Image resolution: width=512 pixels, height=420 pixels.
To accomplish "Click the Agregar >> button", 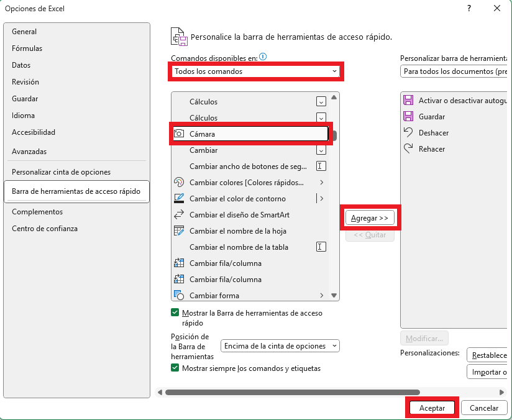I will point(370,218).
